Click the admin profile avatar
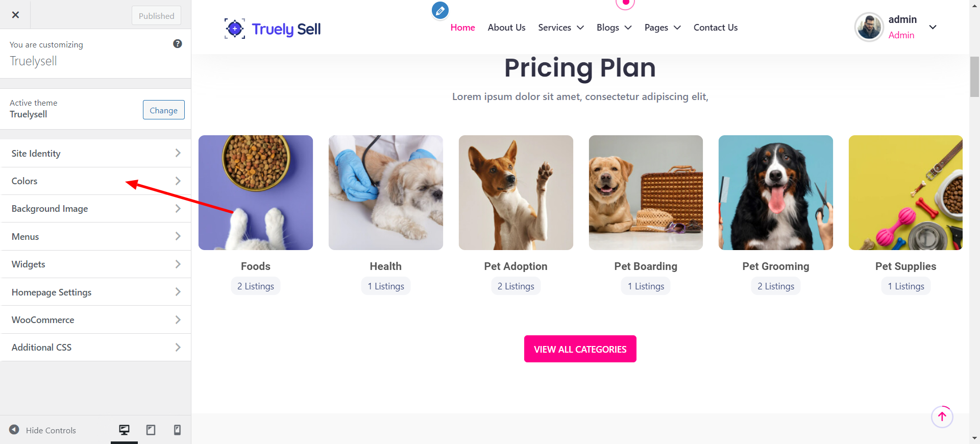The height and width of the screenshot is (444, 980). click(869, 27)
